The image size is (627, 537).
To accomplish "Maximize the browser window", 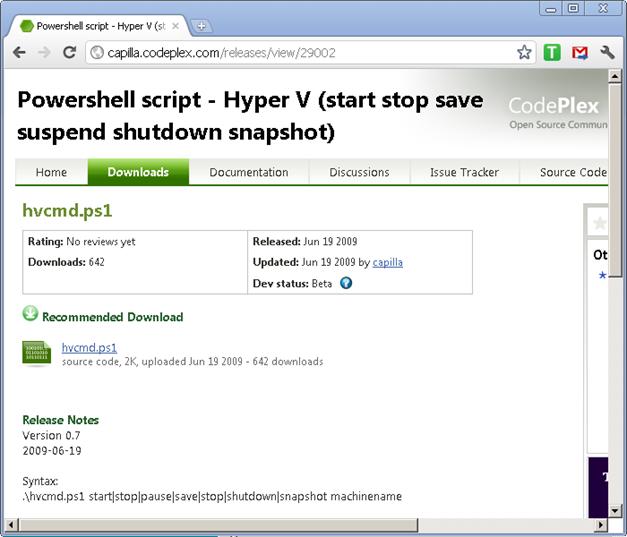I will coord(573,8).
